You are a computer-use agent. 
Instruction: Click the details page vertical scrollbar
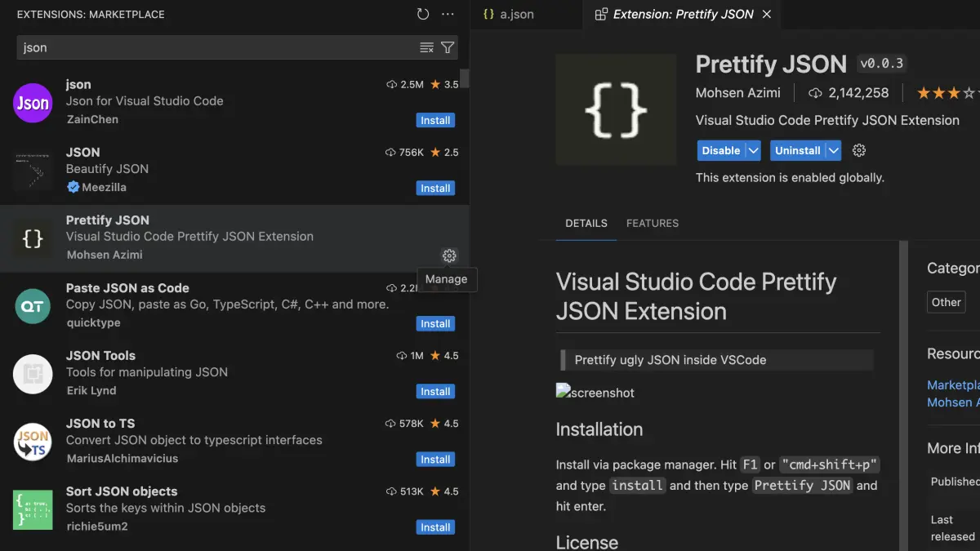(903, 396)
